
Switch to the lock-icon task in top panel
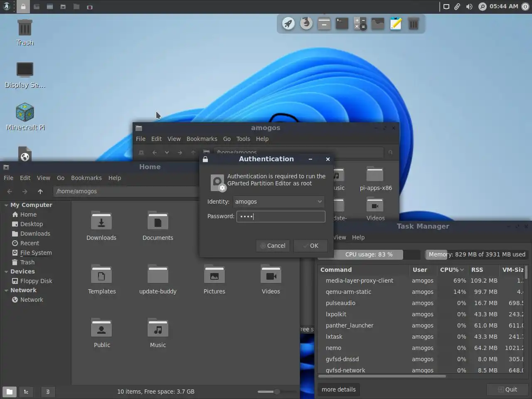click(23, 7)
